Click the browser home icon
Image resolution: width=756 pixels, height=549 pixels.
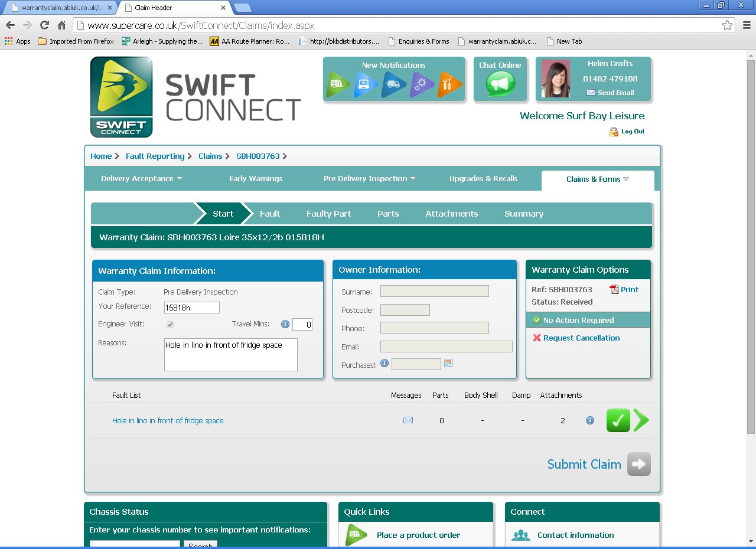coord(61,25)
